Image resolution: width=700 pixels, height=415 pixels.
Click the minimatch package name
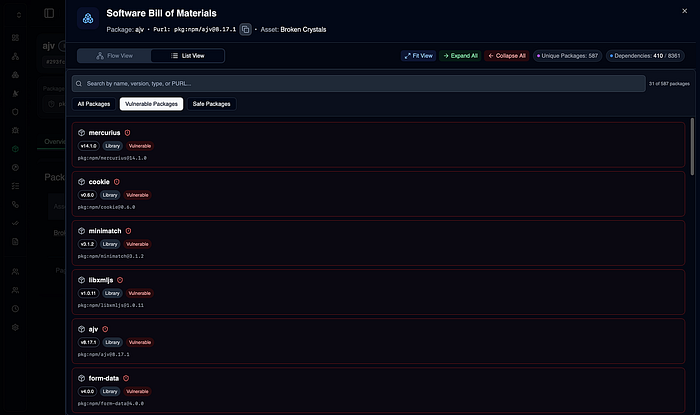click(105, 231)
